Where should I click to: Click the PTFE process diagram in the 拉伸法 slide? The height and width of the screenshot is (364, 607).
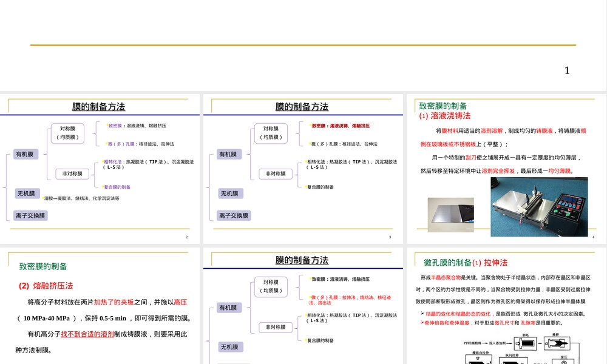[x=521, y=348]
